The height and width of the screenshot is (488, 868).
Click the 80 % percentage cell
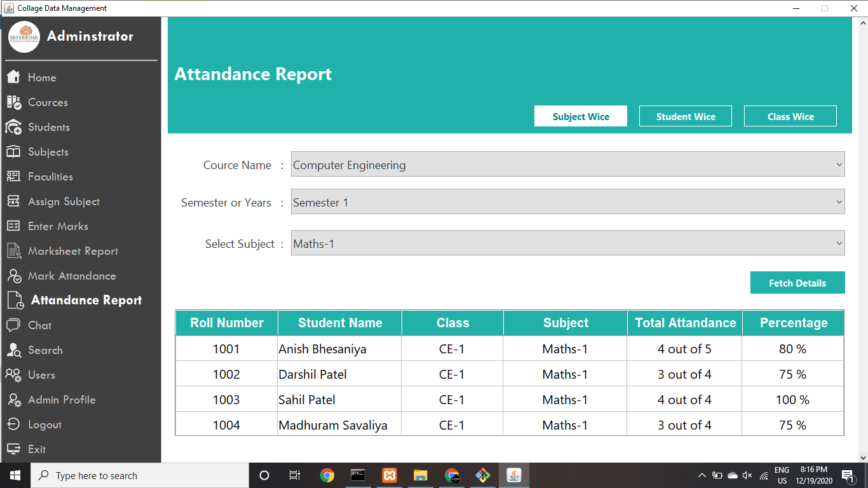(x=793, y=349)
